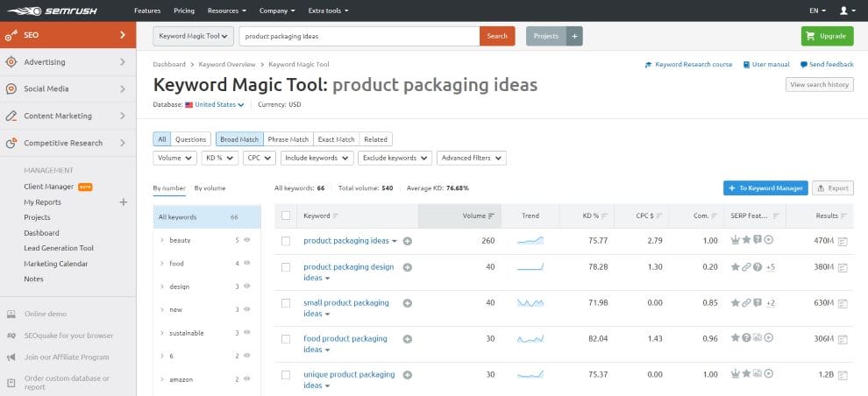The image size is (868, 396).
Task: Select all keywords header checkbox
Action: pos(286,216)
